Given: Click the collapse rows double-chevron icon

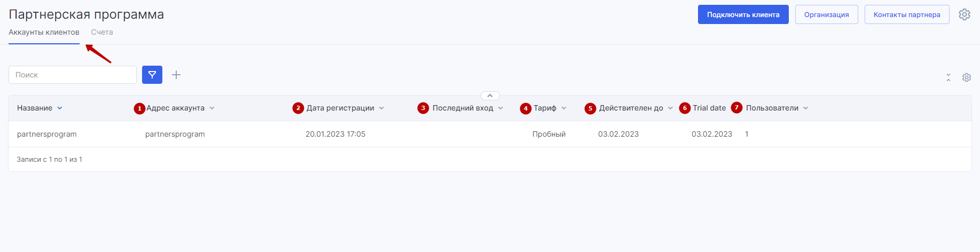Looking at the screenshot, I should (x=948, y=77).
